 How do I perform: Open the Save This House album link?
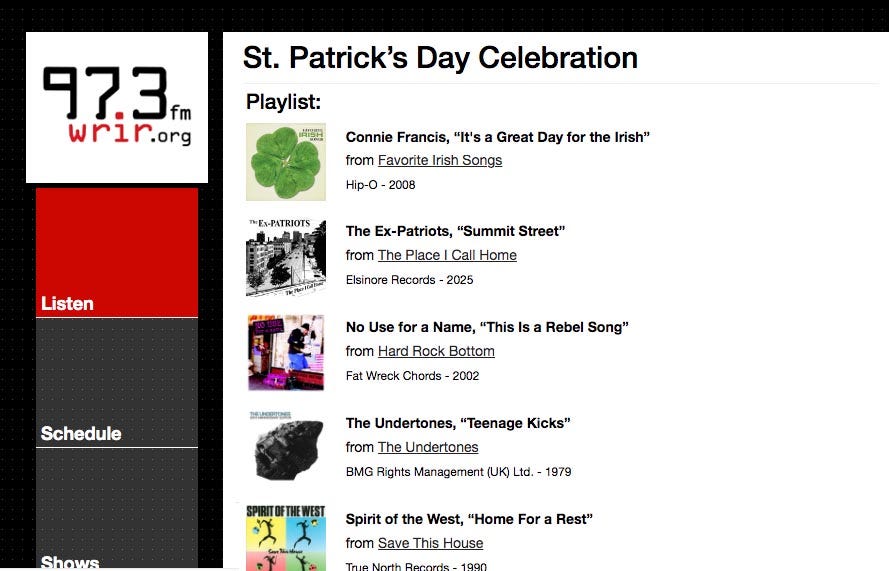pos(430,543)
